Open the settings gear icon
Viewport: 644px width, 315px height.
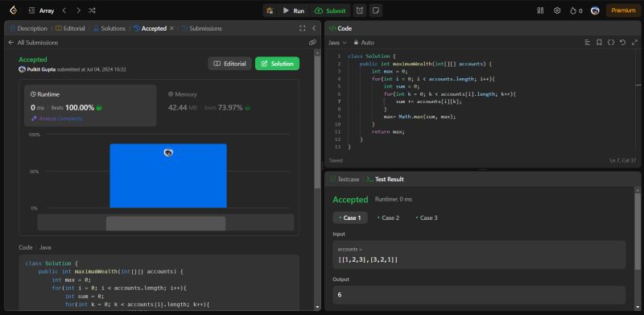(x=557, y=10)
